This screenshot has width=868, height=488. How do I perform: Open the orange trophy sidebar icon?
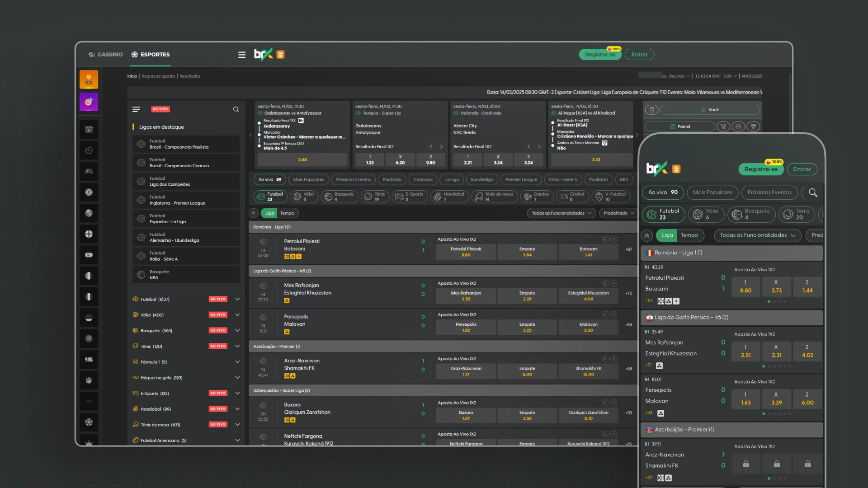[89, 80]
